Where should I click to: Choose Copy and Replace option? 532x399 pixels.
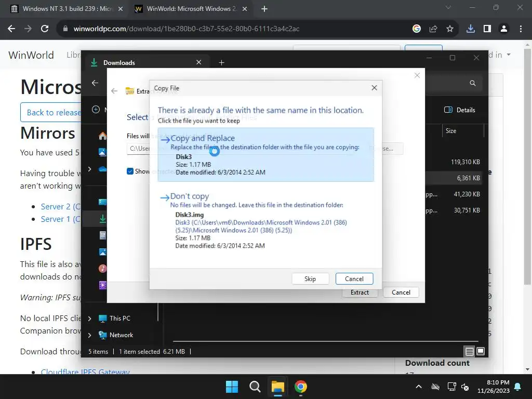click(265, 155)
